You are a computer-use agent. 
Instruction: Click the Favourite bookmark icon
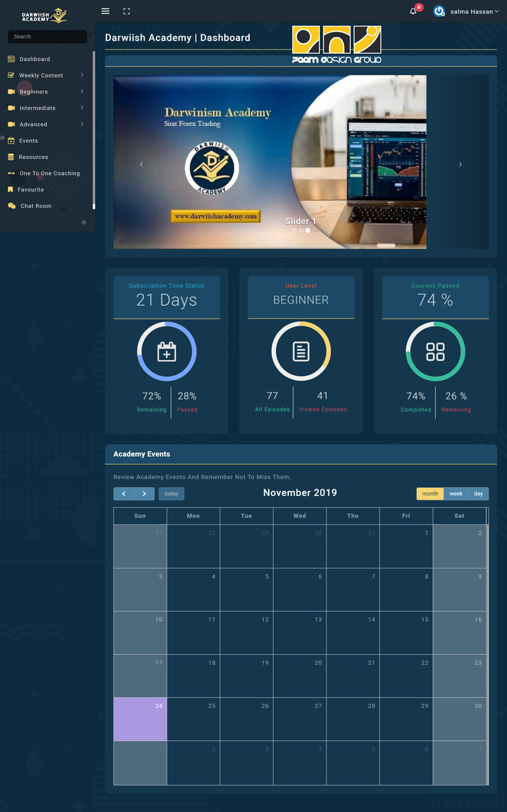coord(11,189)
